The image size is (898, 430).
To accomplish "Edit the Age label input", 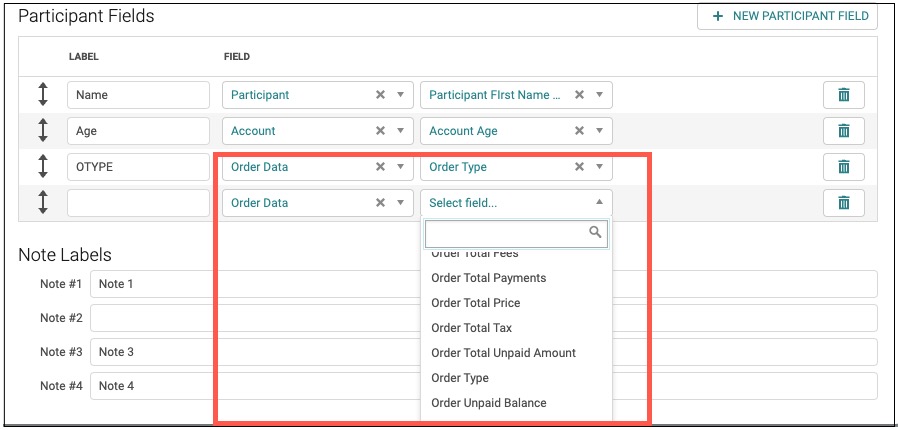I will pos(138,131).
